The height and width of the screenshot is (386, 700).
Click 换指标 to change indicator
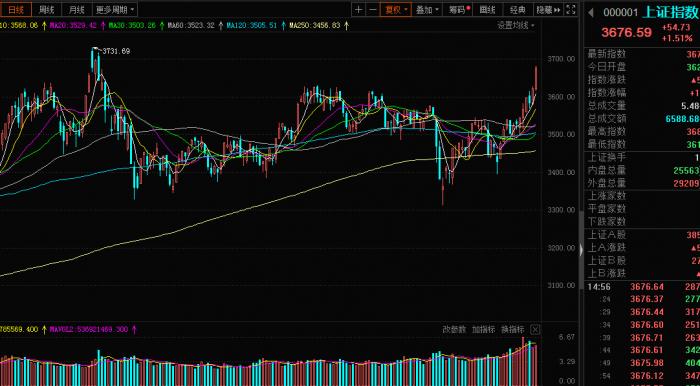click(x=512, y=330)
